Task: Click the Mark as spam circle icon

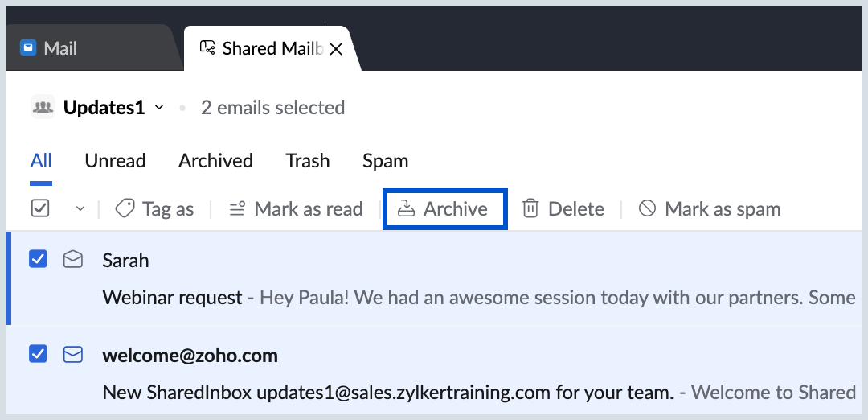Action: point(647,209)
